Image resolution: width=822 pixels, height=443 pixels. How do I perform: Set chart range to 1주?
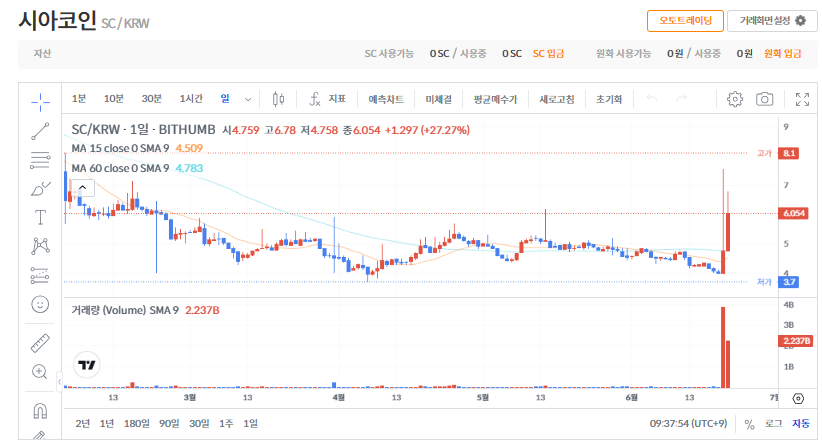(226, 424)
